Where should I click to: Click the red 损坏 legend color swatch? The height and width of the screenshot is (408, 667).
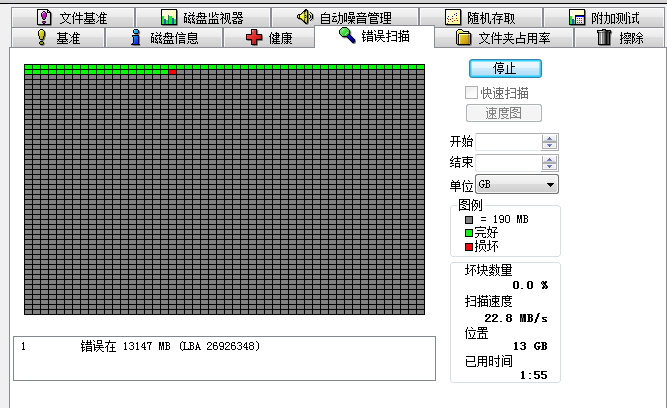point(469,246)
